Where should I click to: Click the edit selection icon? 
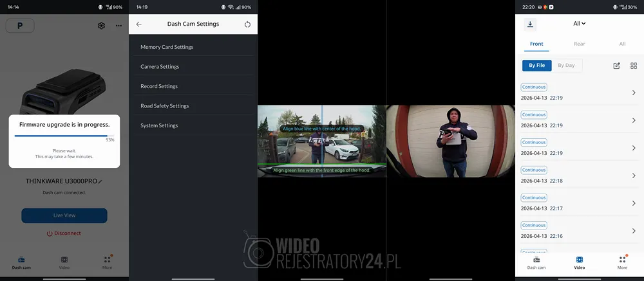[x=616, y=66]
